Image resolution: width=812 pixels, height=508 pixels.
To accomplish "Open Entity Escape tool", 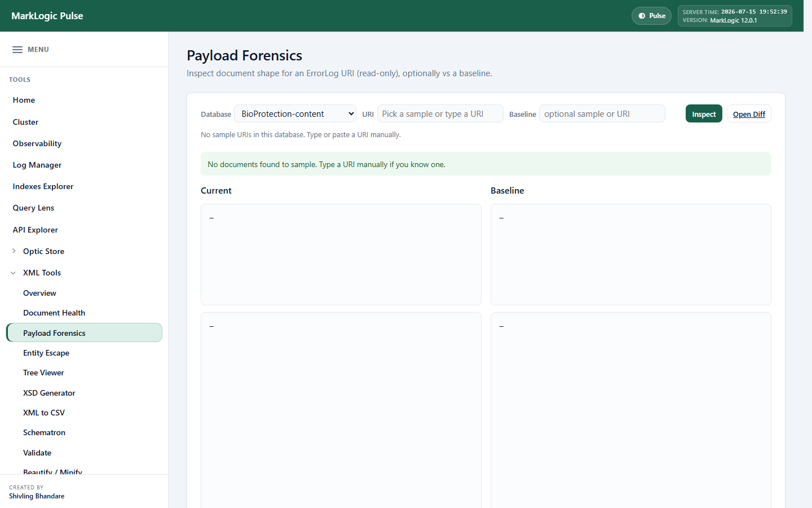I will coord(46,353).
